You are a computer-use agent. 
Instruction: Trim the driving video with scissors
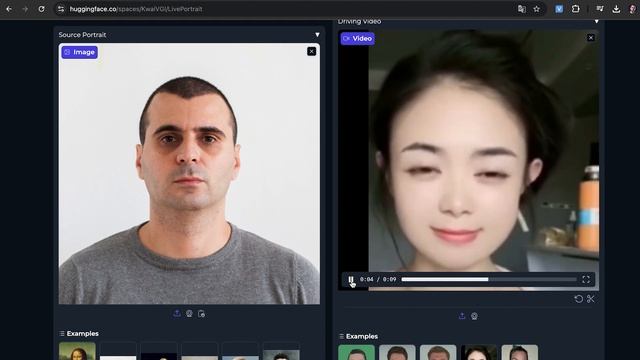pyautogui.click(x=591, y=299)
